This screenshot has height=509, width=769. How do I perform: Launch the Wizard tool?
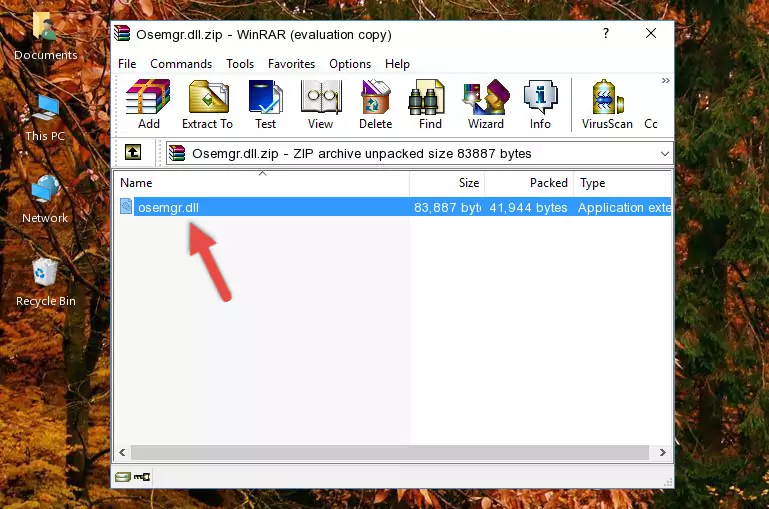point(486,104)
